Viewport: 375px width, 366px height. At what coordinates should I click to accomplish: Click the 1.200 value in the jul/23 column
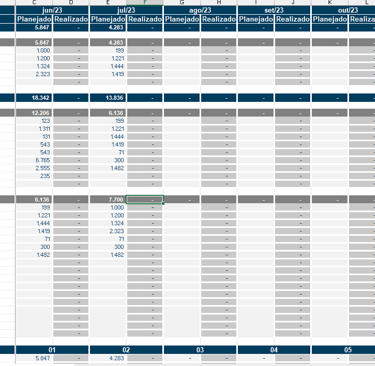coord(108,216)
